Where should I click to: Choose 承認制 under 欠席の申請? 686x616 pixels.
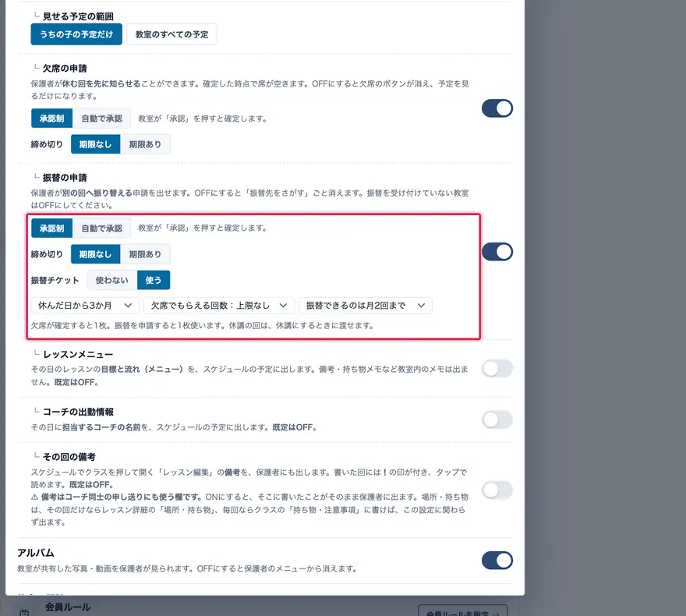tap(51, 118)
